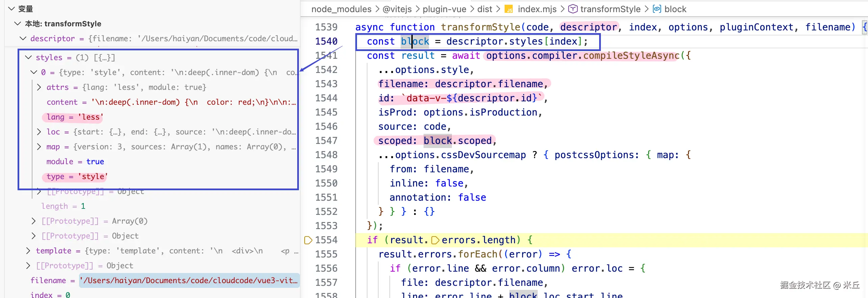Viewport: 868px width, 298px height.
Task: Open dist breadcrumb segment
Action: coord(485,9)
